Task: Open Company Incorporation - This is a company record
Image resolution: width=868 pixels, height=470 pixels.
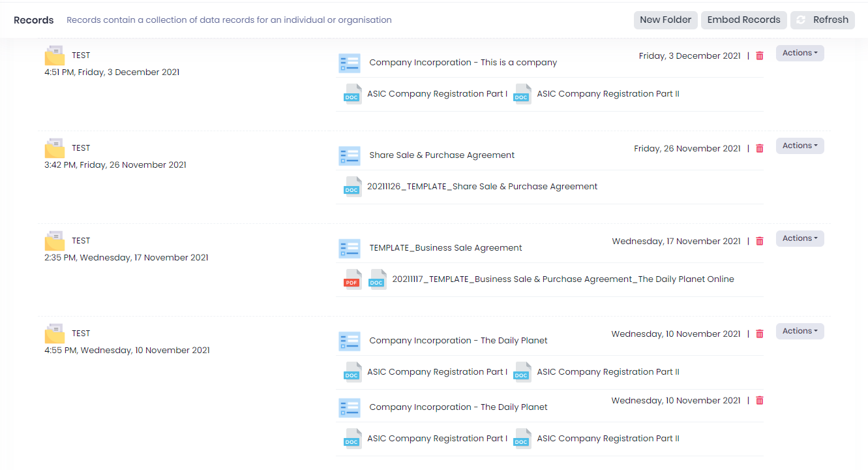Action: pyautogui.click(x=463, y=63)
